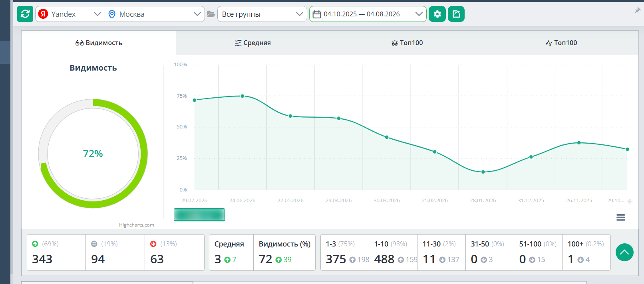This screenshot has height=284, width=644.
Task: Open the Yandex search engine dropdown
Action: click(x=70, y=14)
